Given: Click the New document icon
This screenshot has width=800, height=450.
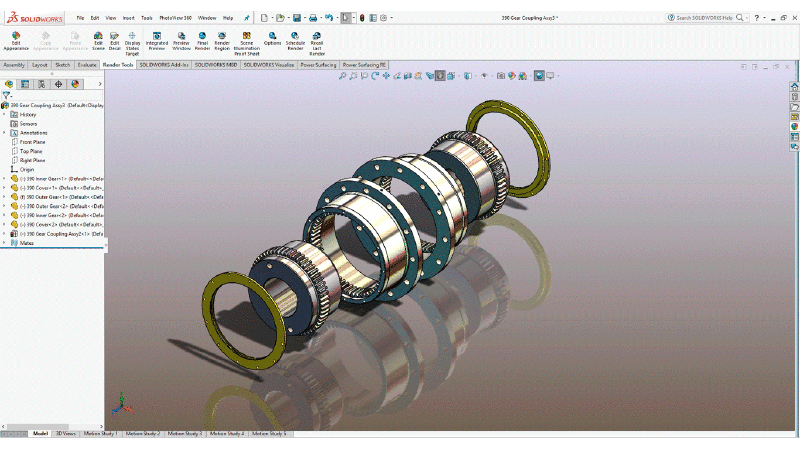Looking at the screenshot, I should (264, 18).
